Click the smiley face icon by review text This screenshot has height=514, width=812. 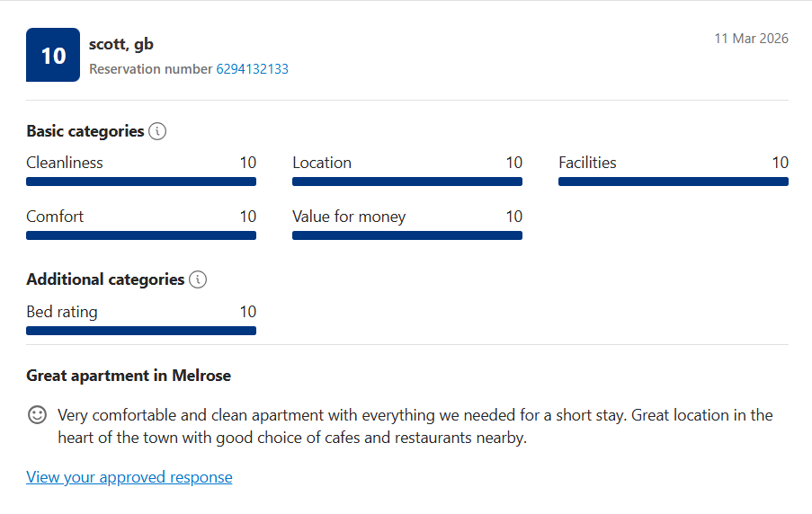[x=37, y=415]
